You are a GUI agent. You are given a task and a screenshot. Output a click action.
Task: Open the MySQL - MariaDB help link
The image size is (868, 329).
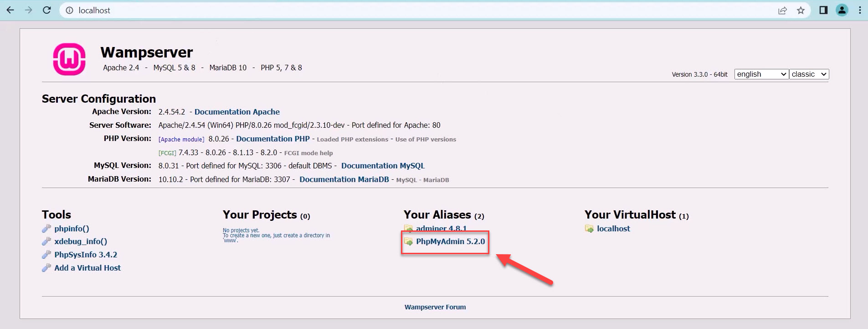pyautogui.click(x=422, y=180)
